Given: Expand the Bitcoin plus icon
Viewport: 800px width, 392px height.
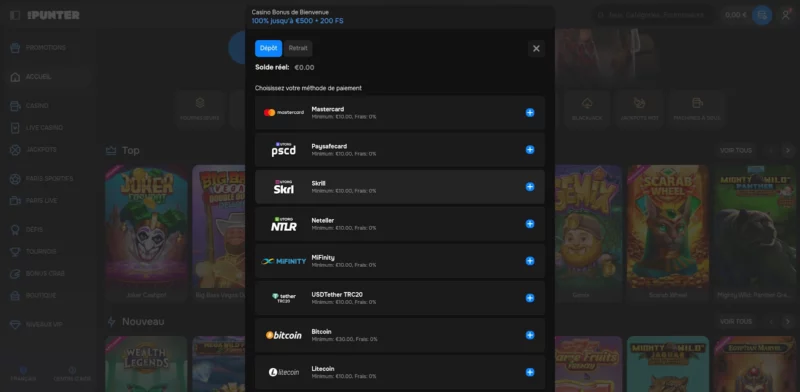Looking at the screenshot, I should (530, 335).
